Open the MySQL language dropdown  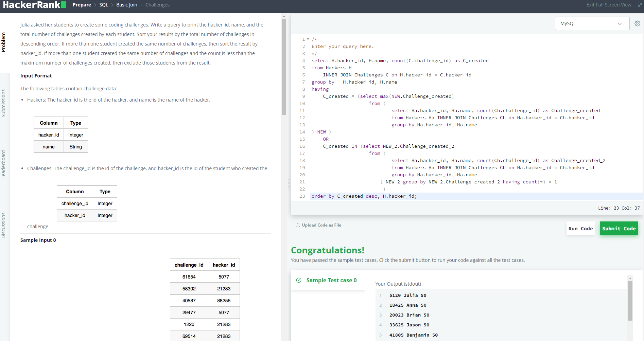[592, 23]
